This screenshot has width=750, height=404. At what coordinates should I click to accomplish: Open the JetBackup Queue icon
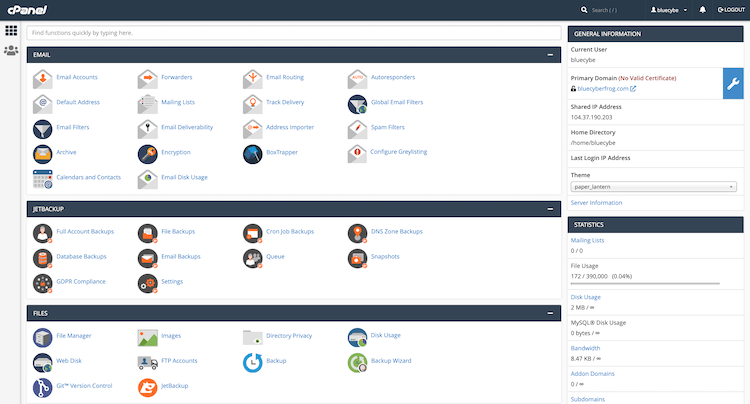click(x=253, y=258)
